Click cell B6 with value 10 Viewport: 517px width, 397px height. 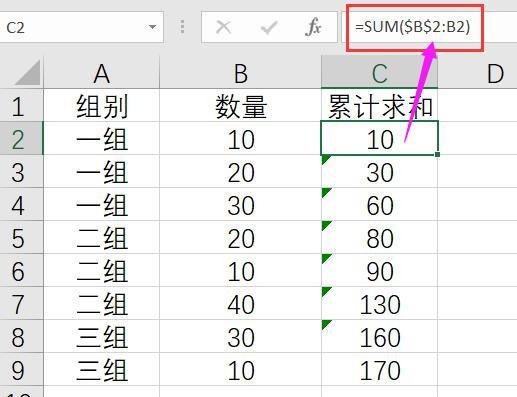tap(240, 270)
